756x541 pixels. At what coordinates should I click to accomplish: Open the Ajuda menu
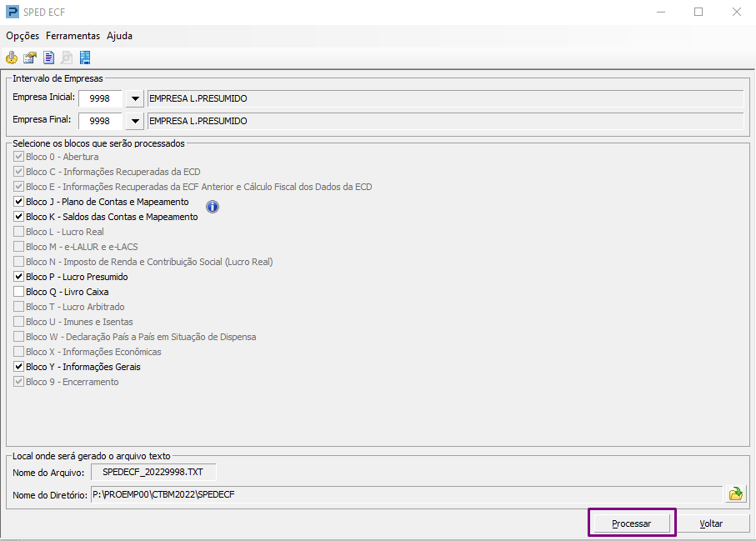tap(119, 36)
